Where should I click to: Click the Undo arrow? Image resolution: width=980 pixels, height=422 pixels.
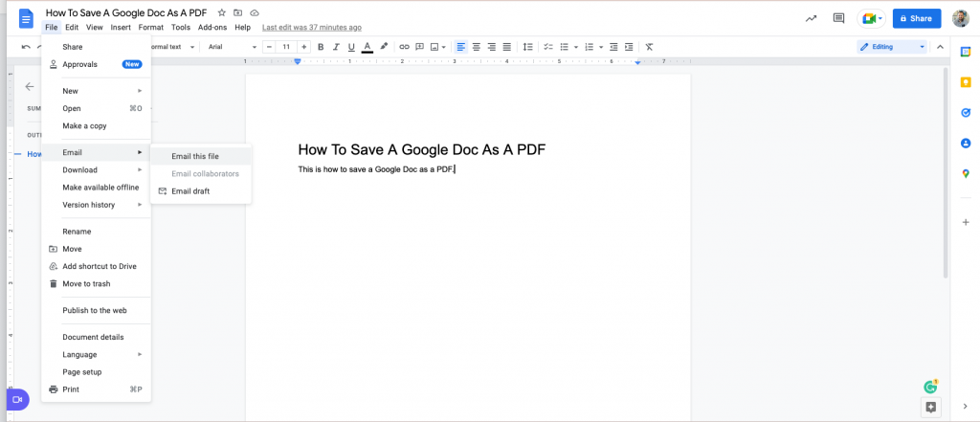[26, 47]
